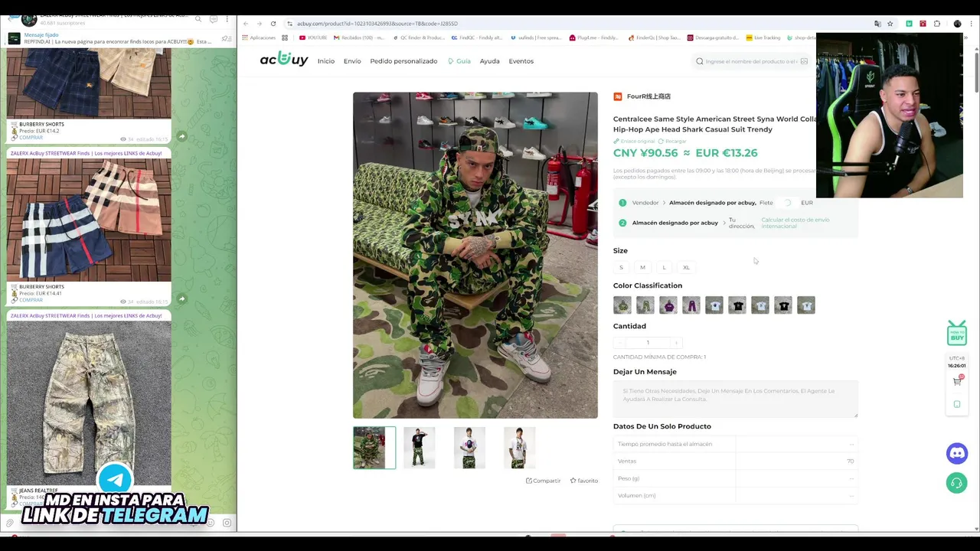Open the YOUTUBE bookmark
Viewport: 980px width, 551px height.
tap(313, 37)
